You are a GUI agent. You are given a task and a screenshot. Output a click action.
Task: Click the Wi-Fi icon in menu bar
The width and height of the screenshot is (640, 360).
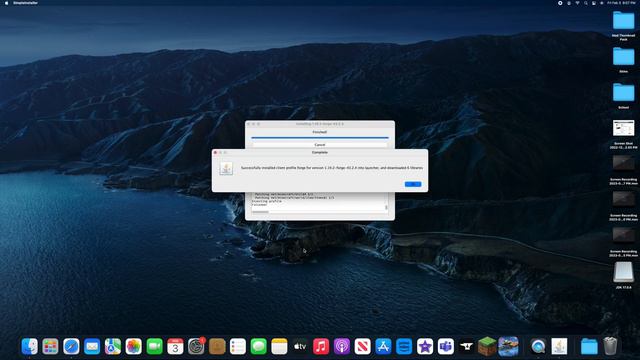click(x=577, y=3)
